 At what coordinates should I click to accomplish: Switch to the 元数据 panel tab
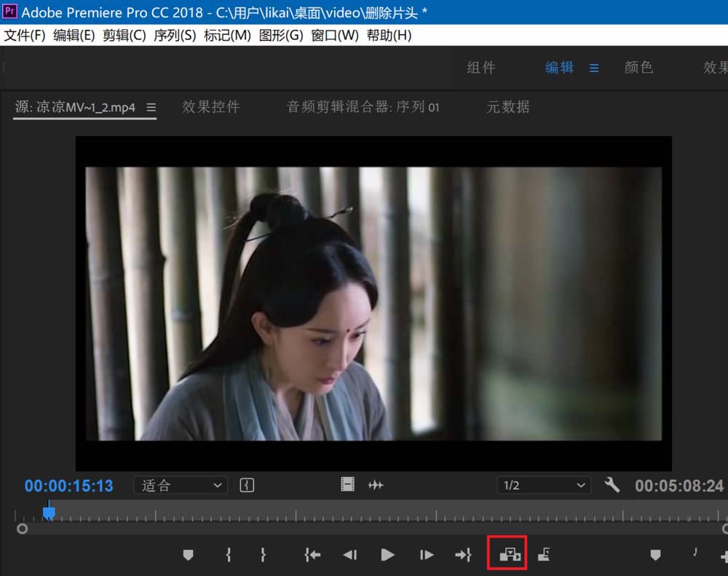tap(508, 107)
